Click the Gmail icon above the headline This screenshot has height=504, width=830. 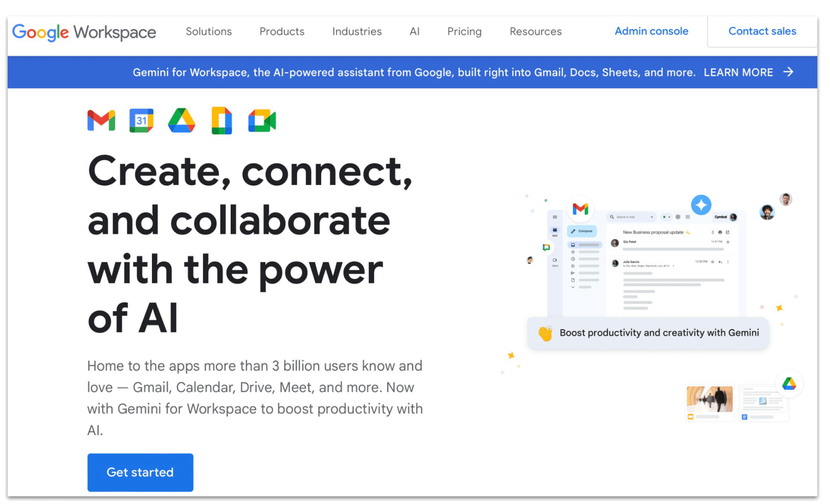tap(101, 120)
